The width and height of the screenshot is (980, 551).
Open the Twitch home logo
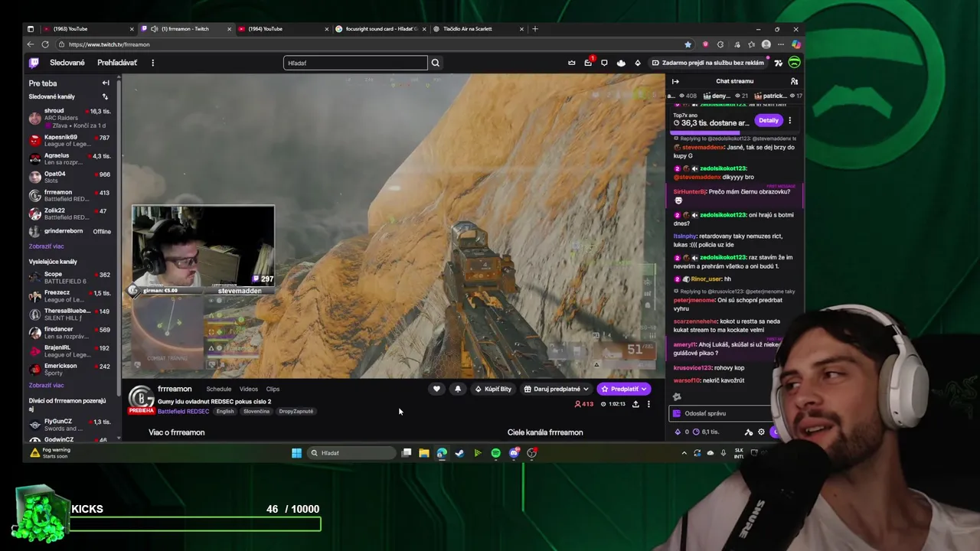pos(34,63)
